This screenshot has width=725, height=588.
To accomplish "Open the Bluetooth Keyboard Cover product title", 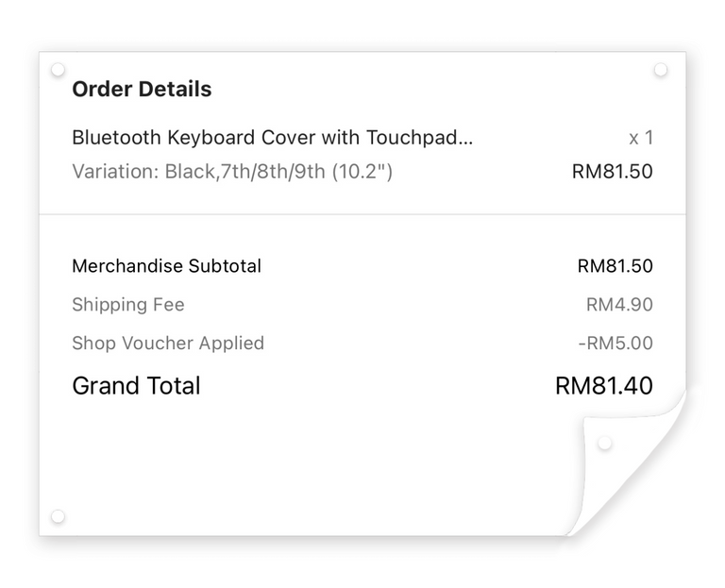I will (272, 138).
